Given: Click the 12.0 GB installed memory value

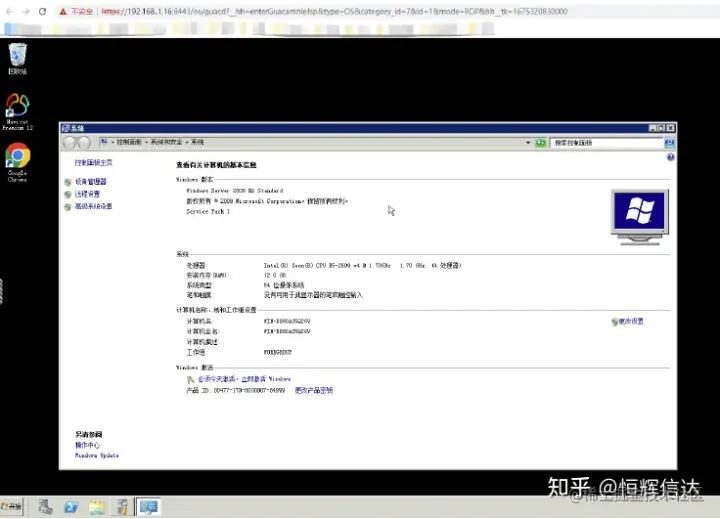Looking at the screenshot, I should (275, 275).
